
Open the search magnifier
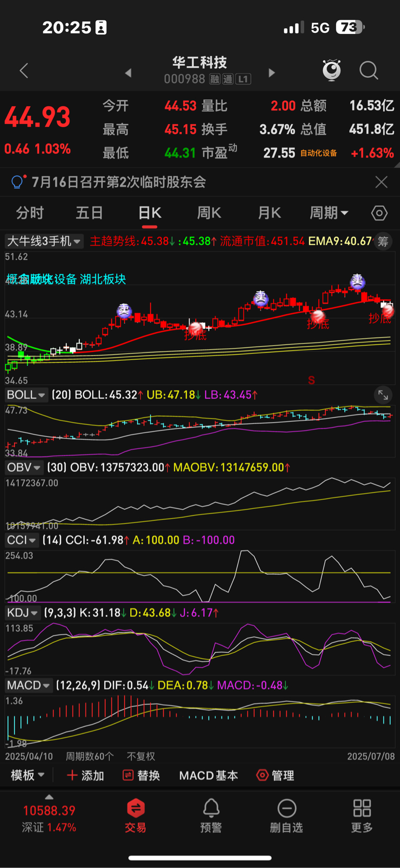(x=369, y=70)
